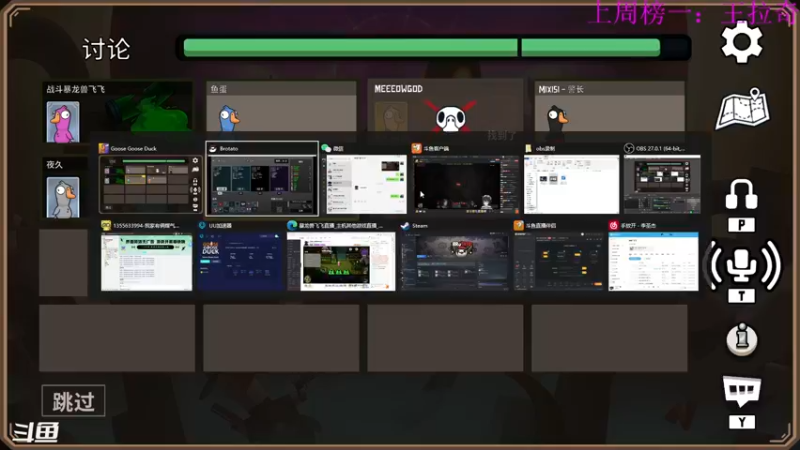800x450 pixels.
Task: Switch to the 微信 WeChat window thumbnail
Action: coord(364,179)
